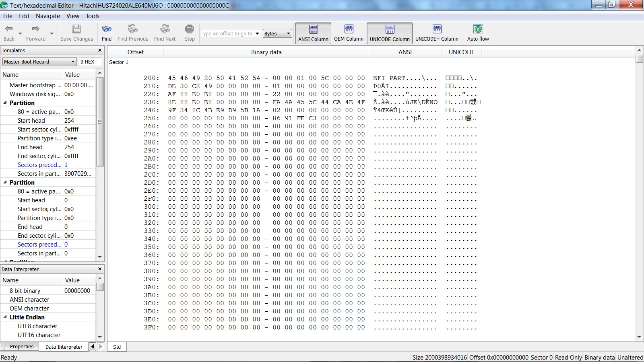The height and width of the screenshot is (362, 644).
Task: Click the tab scroll right arrow
Action: (x=101, y=346)
